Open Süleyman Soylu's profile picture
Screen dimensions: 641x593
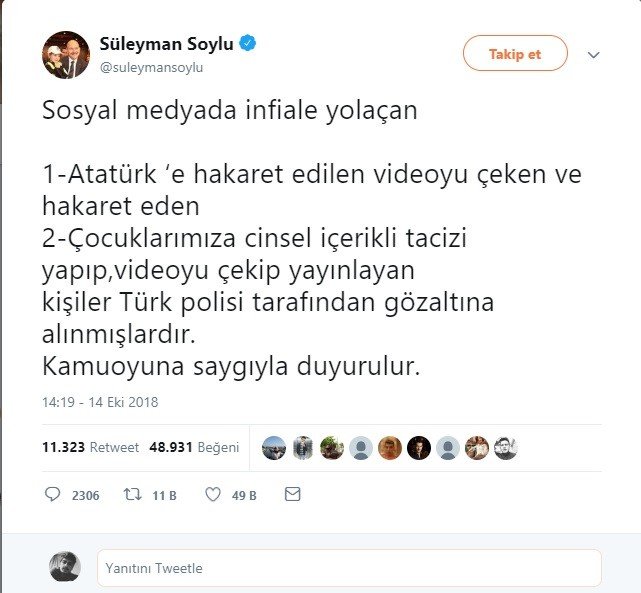(66, 55)
